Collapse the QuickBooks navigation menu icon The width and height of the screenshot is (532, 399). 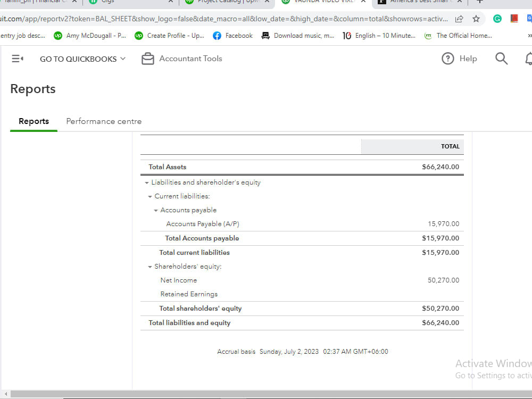pyautogui.click(x=18, y=59)
